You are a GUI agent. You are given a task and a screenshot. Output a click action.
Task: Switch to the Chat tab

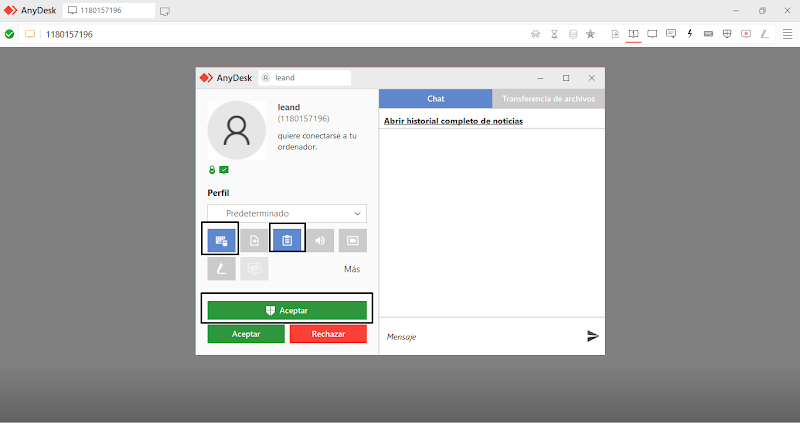point(435,98)
